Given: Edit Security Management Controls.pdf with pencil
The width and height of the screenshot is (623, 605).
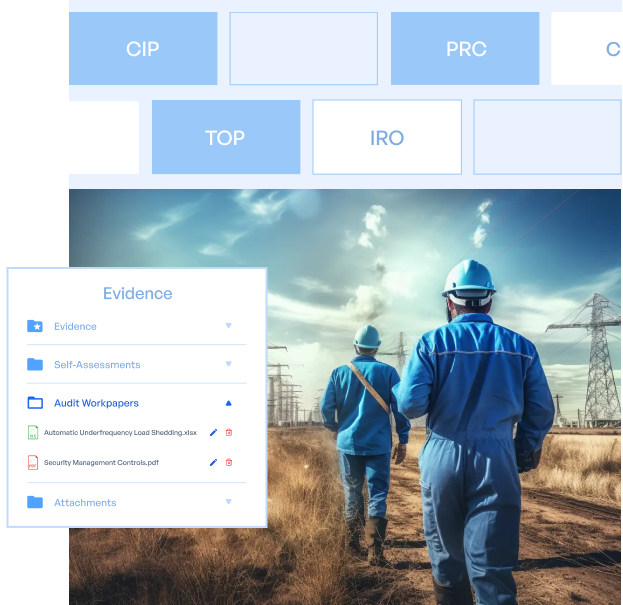Looking at the screenshot, I should click(x=213, y=462).
